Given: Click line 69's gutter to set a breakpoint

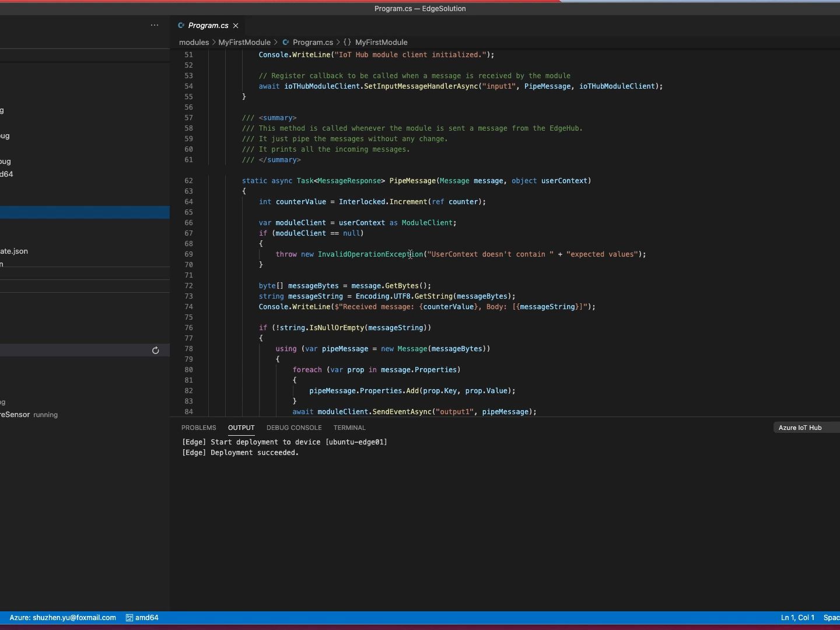Looking at the screenshot, I should coord(178,254).
